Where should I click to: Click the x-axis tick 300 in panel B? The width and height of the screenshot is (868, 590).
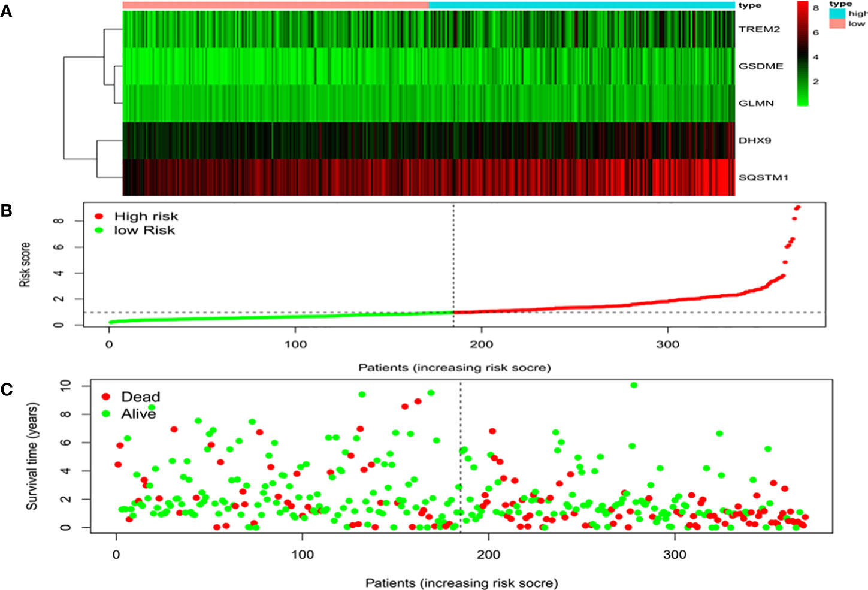[x=668, y=344]
